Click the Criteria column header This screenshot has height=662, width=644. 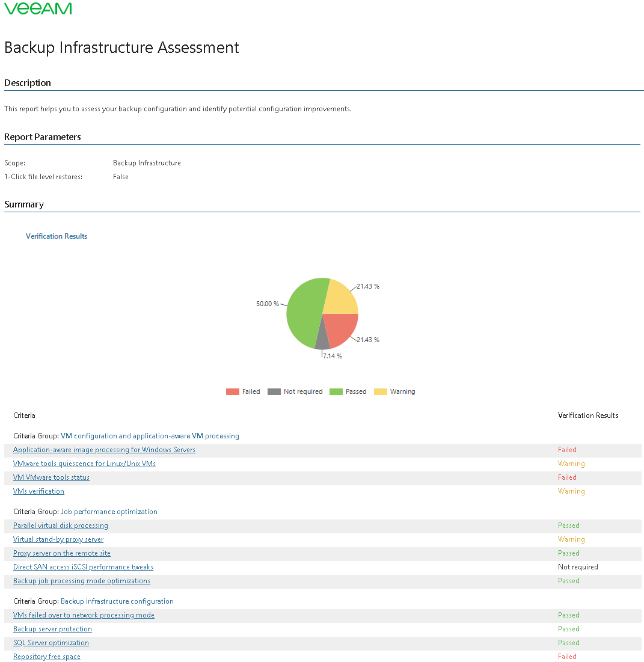click(x=24, y=415)
